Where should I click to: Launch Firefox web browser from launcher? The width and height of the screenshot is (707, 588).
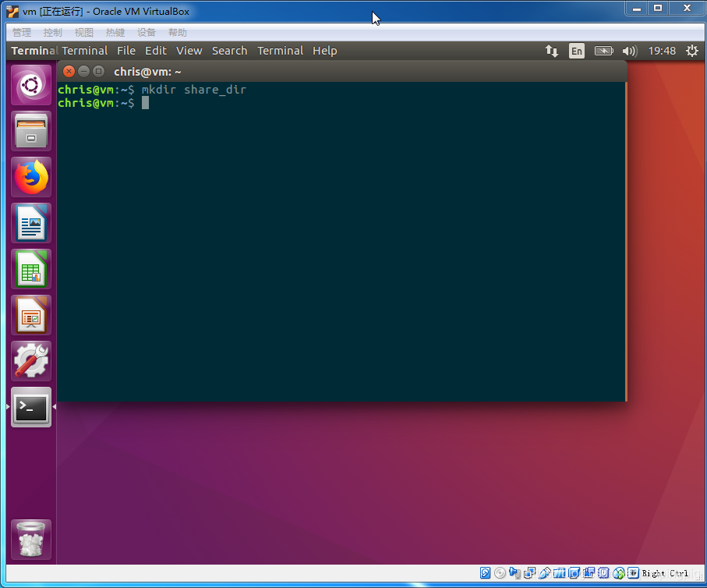[31, 177]
